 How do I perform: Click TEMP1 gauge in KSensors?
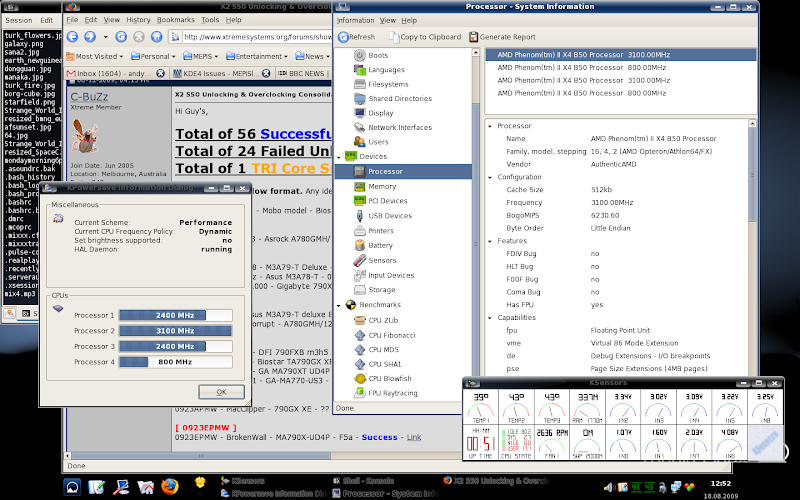click(x=481, y=407)
